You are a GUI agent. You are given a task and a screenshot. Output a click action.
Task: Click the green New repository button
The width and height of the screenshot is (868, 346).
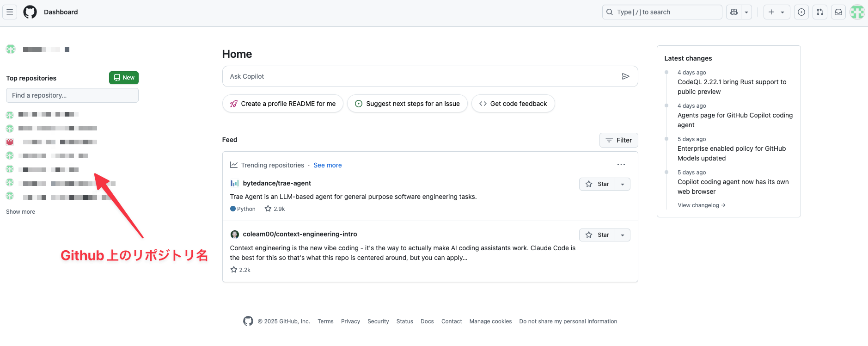click(x=124, y=78)
